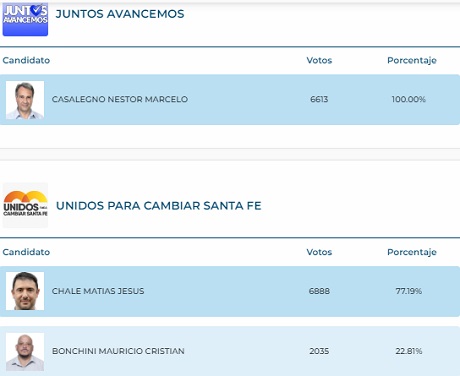
Task: Click the 22.81% percentage for Bonchini
Action: (x=409, y=351)
